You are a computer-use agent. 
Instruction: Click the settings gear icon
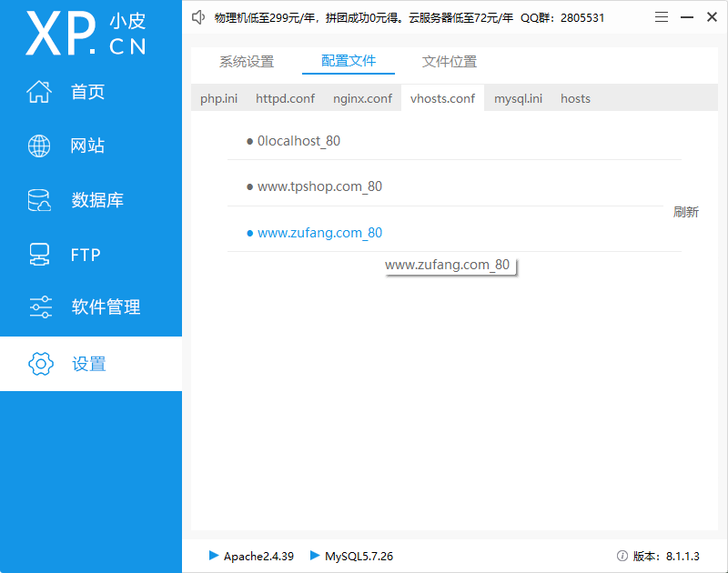coord(41,364)
